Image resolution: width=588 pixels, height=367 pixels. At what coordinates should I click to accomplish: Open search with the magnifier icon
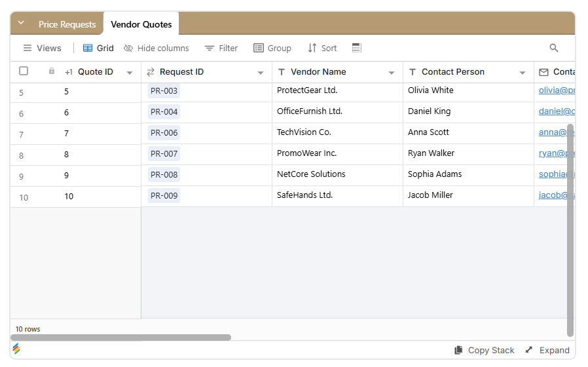point(554,48)
